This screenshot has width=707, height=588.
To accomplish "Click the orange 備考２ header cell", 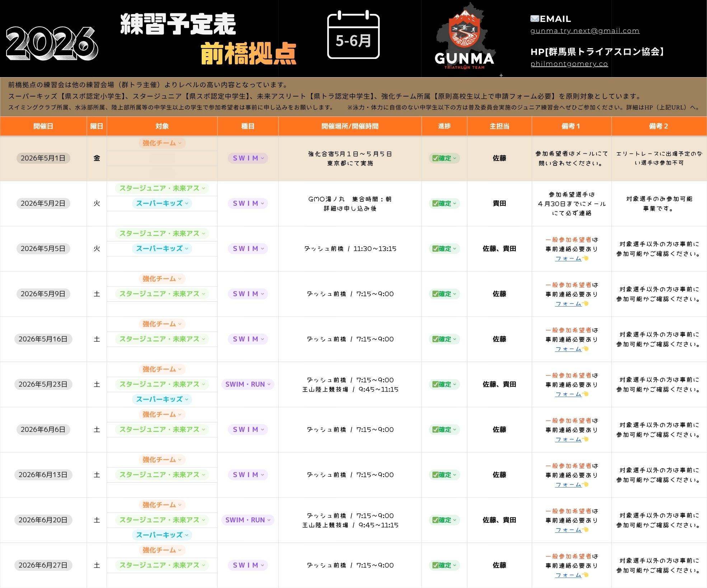I will click(x=659, y=126).
